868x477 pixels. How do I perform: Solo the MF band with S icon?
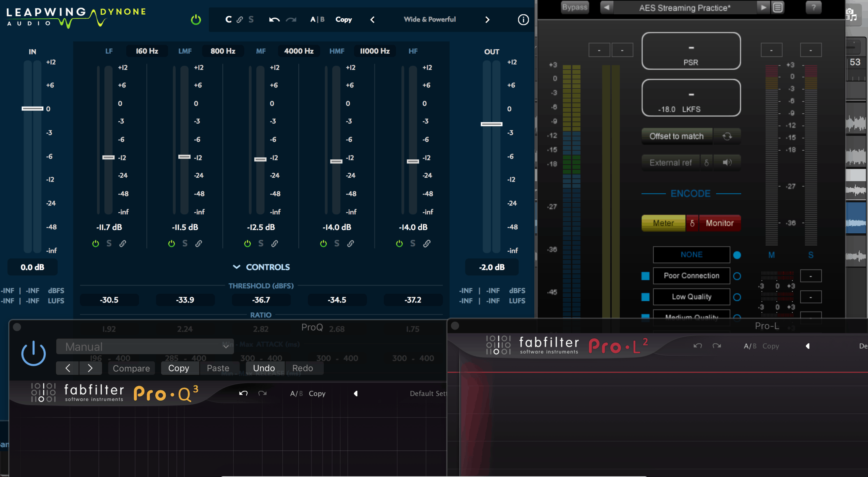261,243
